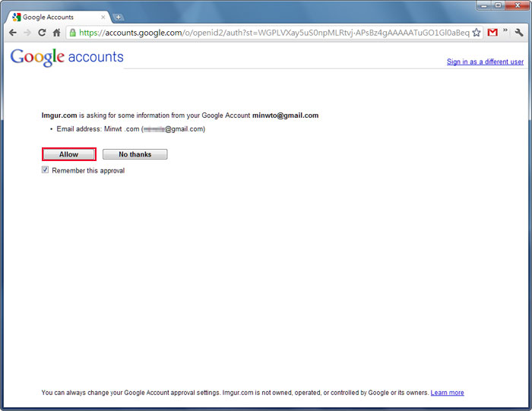Click the Allow button

(69, 154)
